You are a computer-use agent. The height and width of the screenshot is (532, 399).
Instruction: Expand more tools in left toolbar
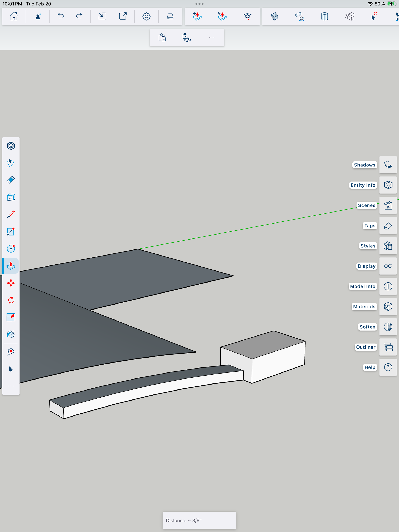(x=11, y=386)
